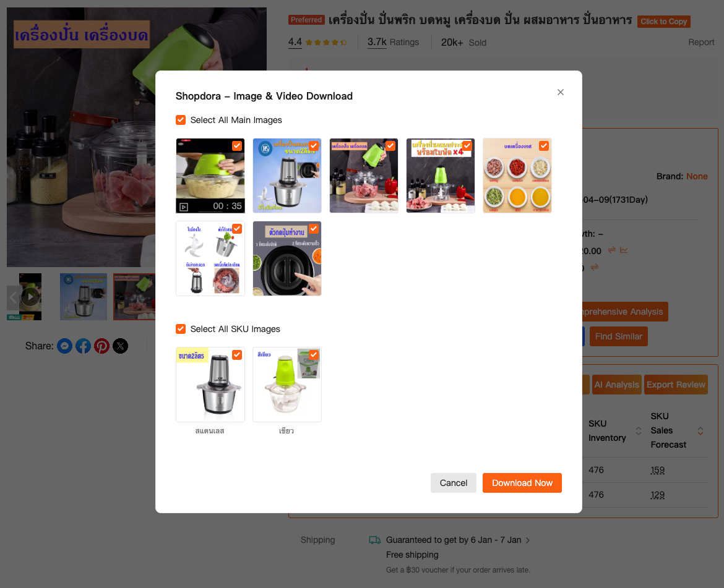
Task: Open the Export Review tab
Action: tap(676, 385)
